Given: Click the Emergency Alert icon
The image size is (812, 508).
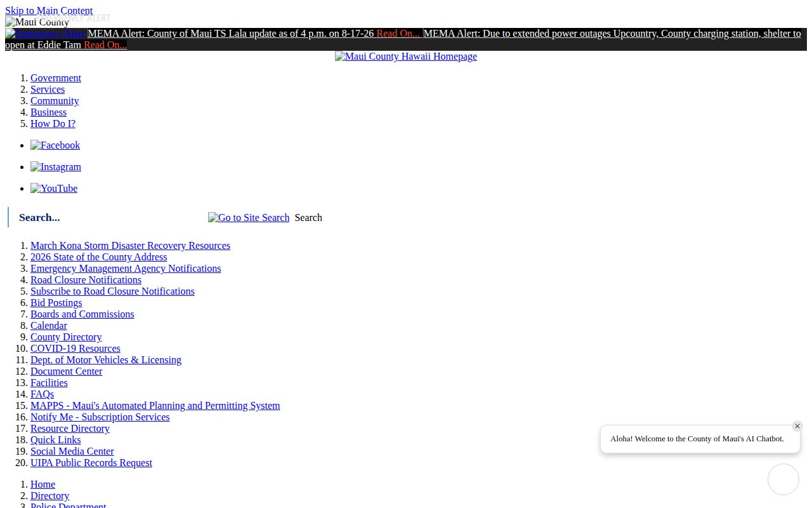Looking at the screenshot, I should tap(45, 34).
